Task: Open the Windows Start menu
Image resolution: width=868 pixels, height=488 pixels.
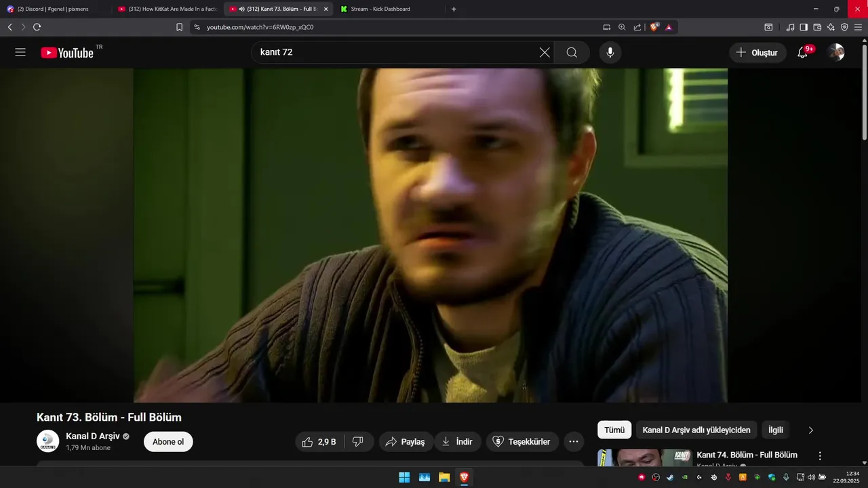Action: tap(404, 477)
